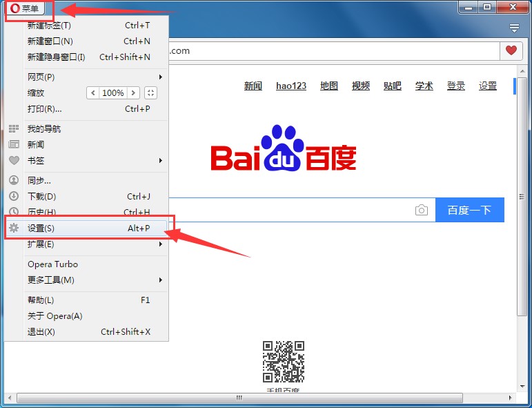Click the Baidu 登录 link
Viewport: 532px width, 408px height.
click(456, 86)
